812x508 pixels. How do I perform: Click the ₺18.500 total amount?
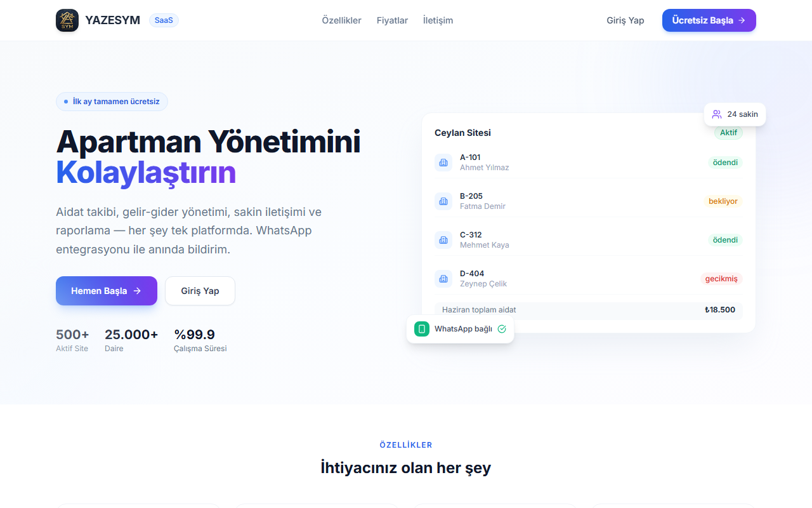click(720, 310)
